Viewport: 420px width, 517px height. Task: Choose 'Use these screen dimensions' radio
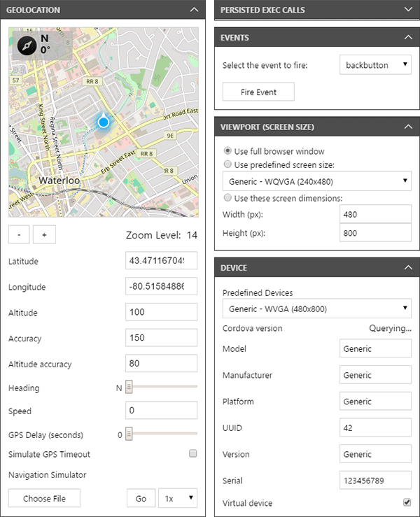pos(227,198)
